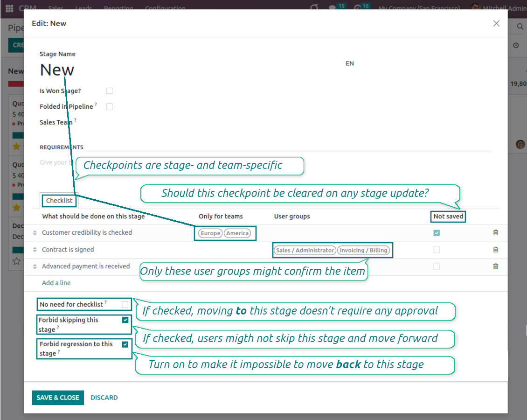The image size is (527, 420).
Task: Uncheck Forbid regression to this stage
Action: [125, 344]
